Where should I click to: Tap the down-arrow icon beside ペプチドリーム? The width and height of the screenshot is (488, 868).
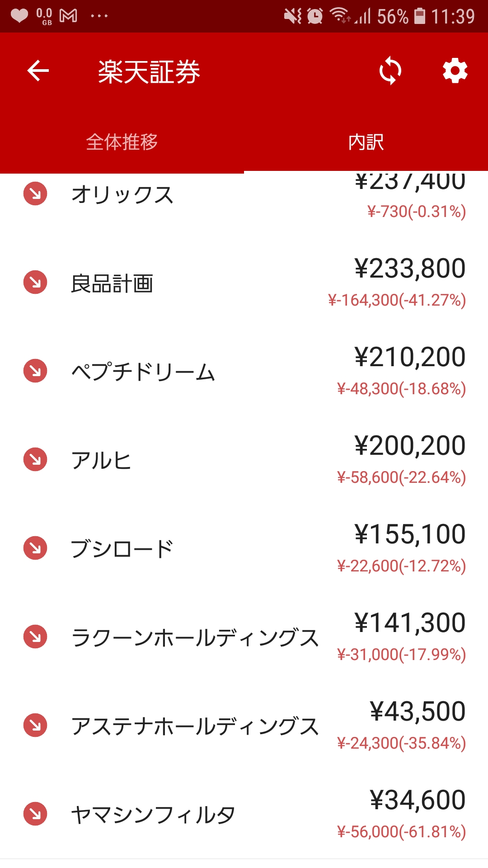(35, 371)
